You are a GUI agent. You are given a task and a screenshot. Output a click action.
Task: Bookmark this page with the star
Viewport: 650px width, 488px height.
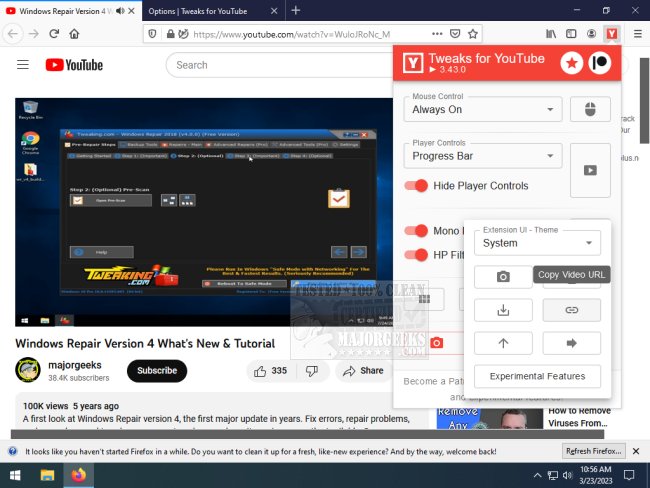click(x=473, y=34)
